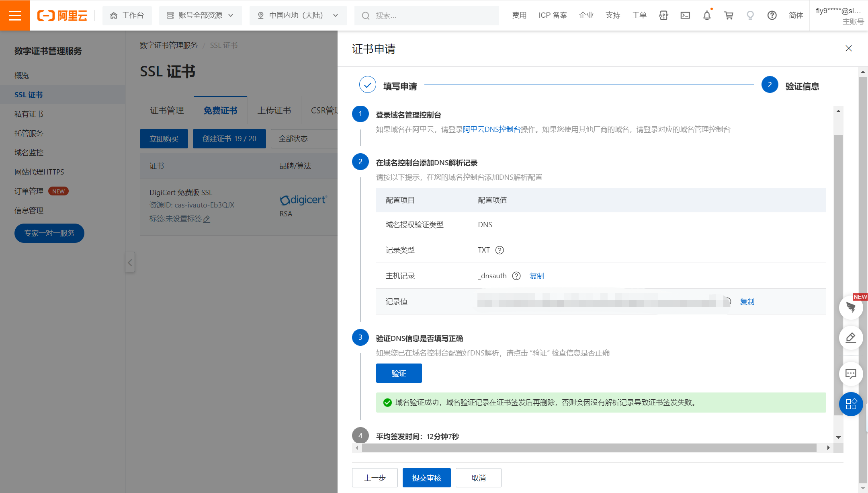868x493 pixels.
Task: Open the NEW bird assistant floating icon
Action: (851, 307)
